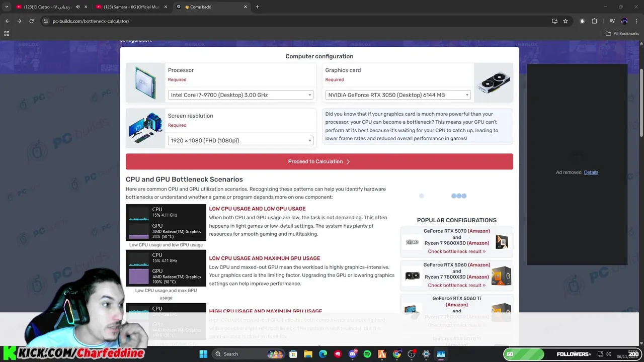This screenshot has width=644, height=362.
Task: Click the Proceed to Calculation button
Action: pos(319,161)
